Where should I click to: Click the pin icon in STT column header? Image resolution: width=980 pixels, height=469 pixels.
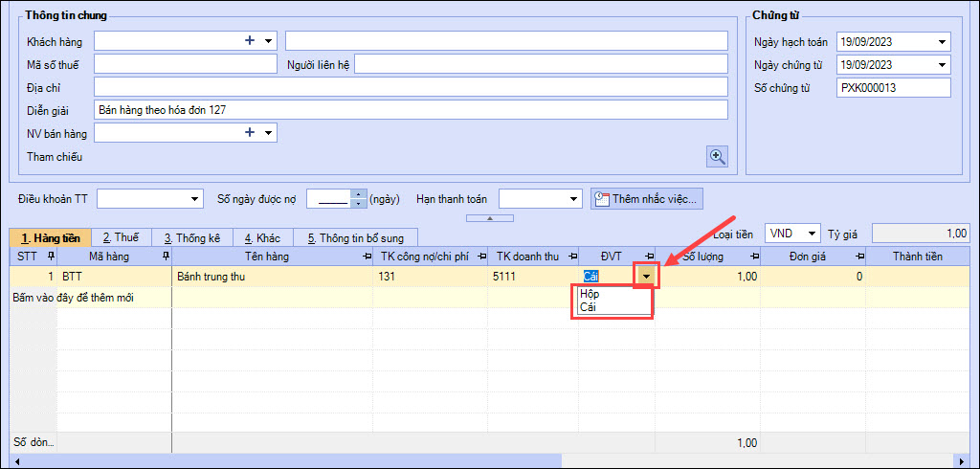pyautogui.click(x=51, y=257)
